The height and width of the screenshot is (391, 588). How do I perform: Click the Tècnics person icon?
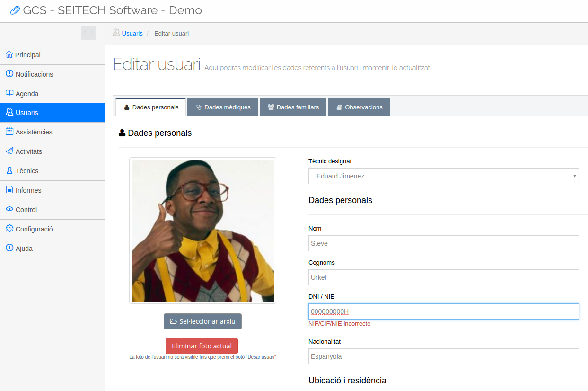tap(9, 170)
